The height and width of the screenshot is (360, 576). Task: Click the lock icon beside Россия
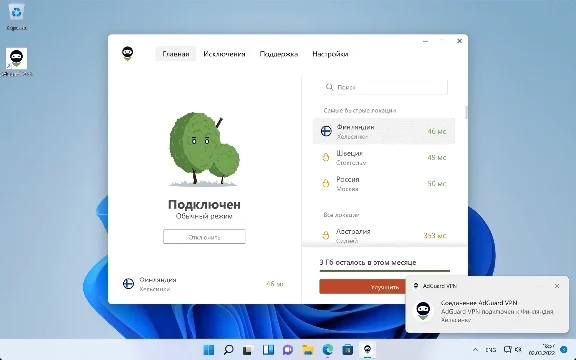pos(326,183)
